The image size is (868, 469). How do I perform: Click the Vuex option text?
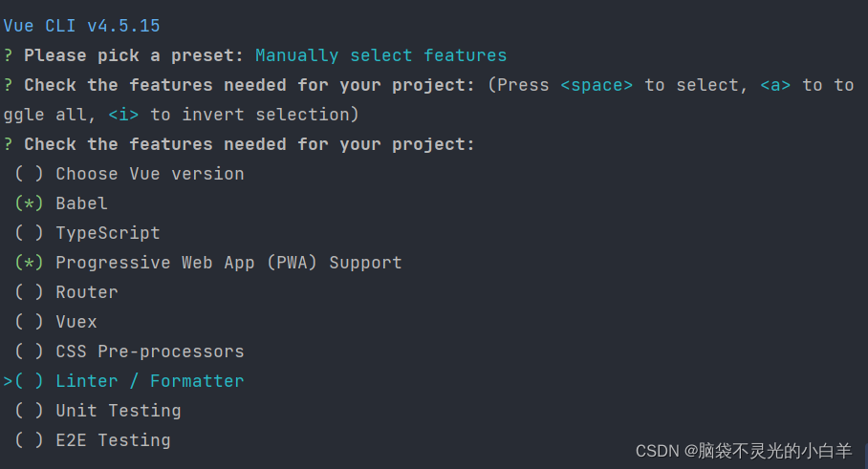76,322
